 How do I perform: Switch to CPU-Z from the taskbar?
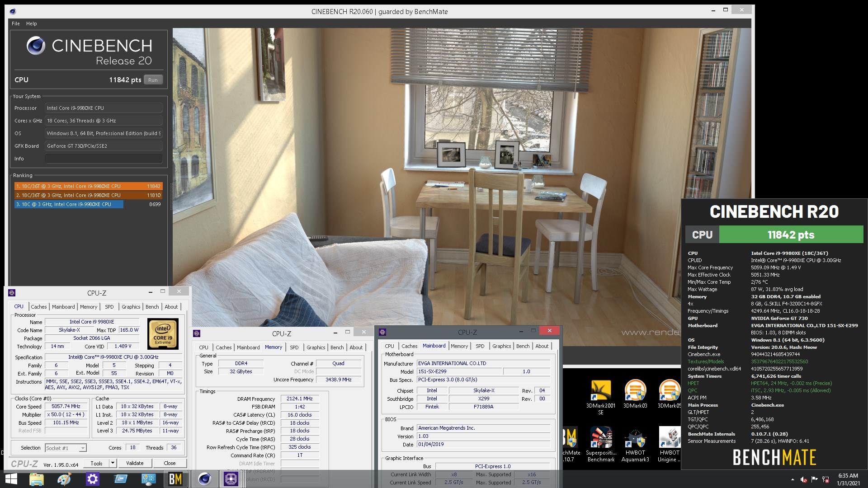tap(231, 479)
